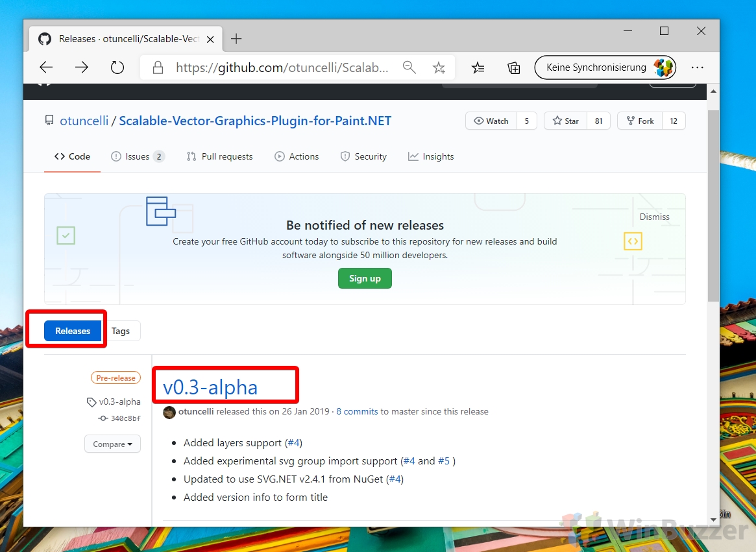
Task: Click the Pre-release label badge
Action: click(x=116, y=378)
